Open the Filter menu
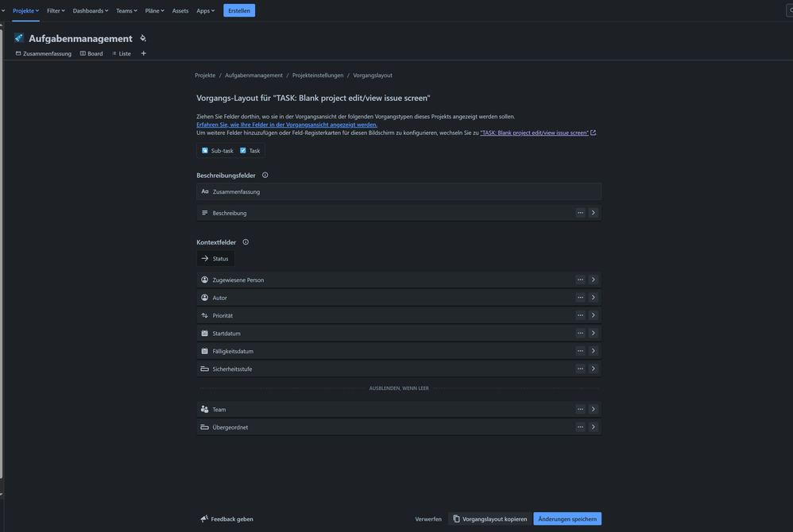The image size is (793, 532). click(56, 10)
